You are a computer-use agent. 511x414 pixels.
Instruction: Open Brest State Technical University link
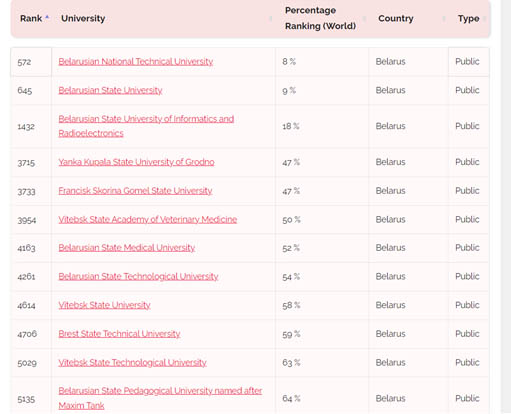(x=119, y=334)
